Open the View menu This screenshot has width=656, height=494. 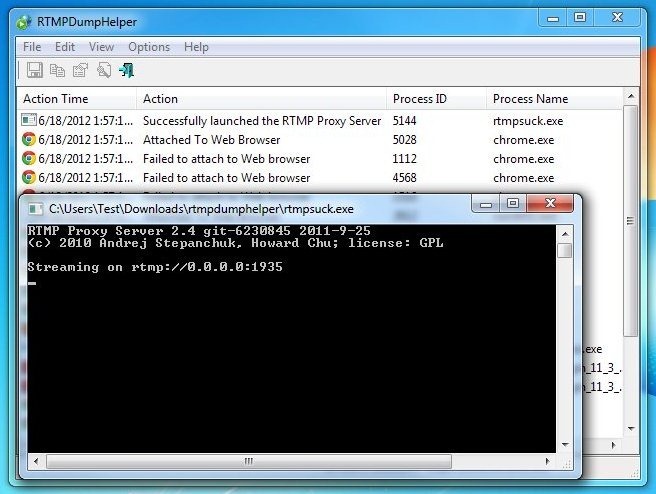pyautogui.click(x=101, y=47)
